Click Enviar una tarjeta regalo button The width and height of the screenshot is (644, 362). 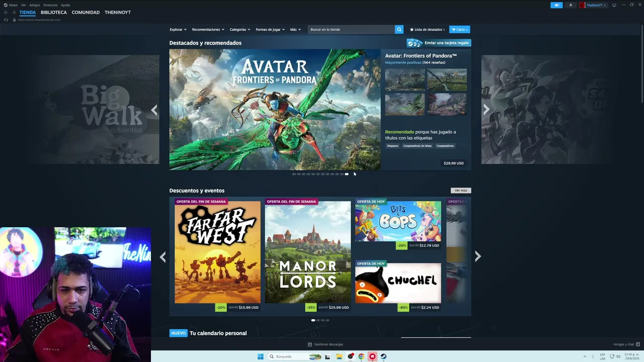[439, 43]
